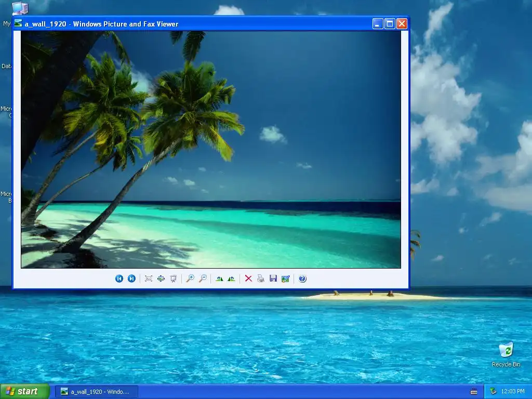Start the Slide Show
Screen dimensions: 532x399
(x=174, y=278)
